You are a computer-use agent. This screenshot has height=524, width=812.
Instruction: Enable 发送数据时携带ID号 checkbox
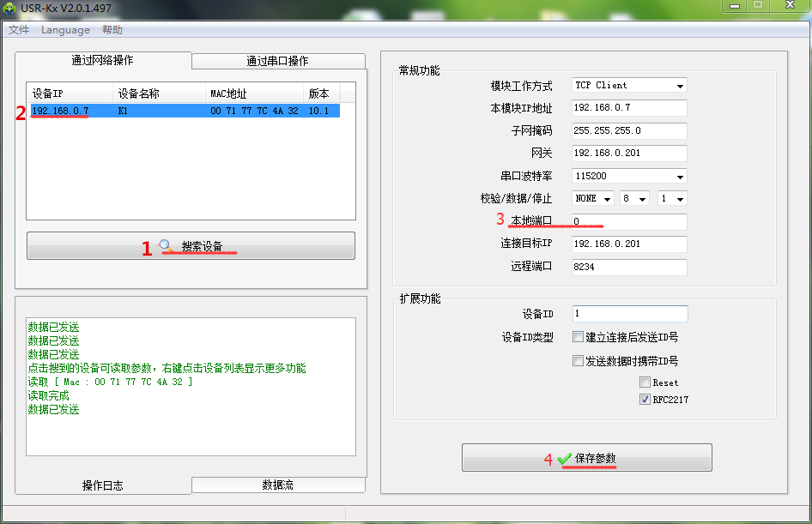(579, 361)
